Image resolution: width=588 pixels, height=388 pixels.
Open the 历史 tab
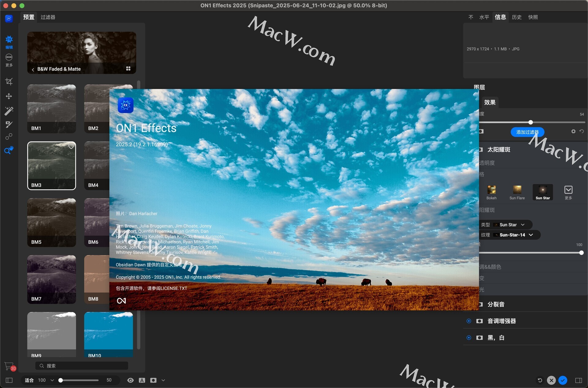pyautogui.click(x=517, y=17)
